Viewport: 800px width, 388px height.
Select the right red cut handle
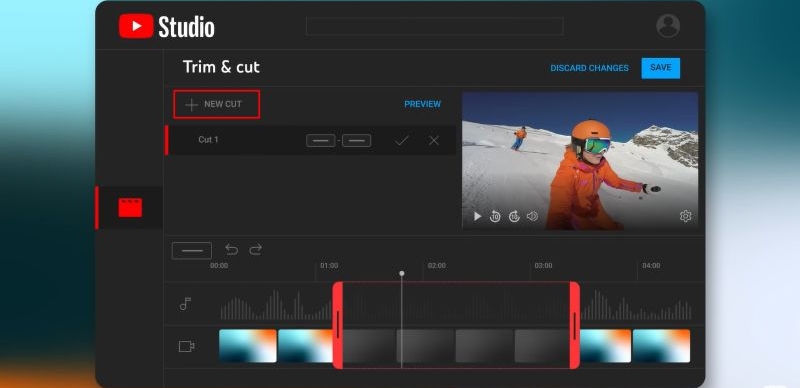tap(574, 325)
